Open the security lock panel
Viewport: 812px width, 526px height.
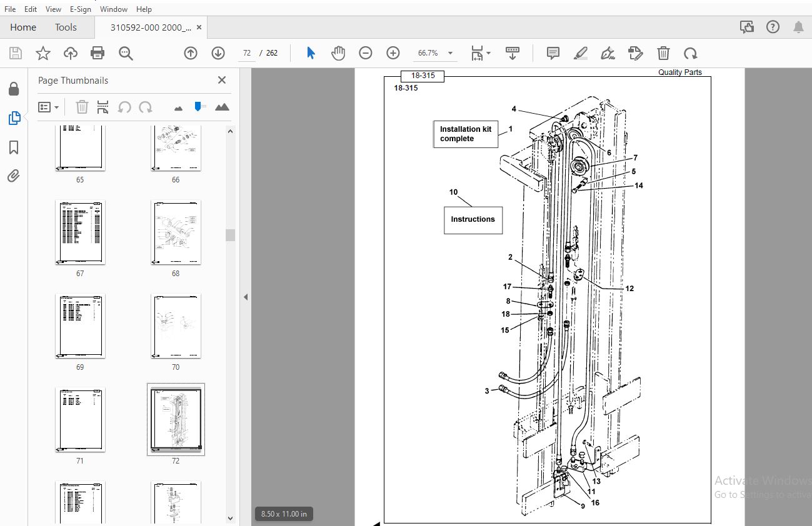(x=14, y=89)
